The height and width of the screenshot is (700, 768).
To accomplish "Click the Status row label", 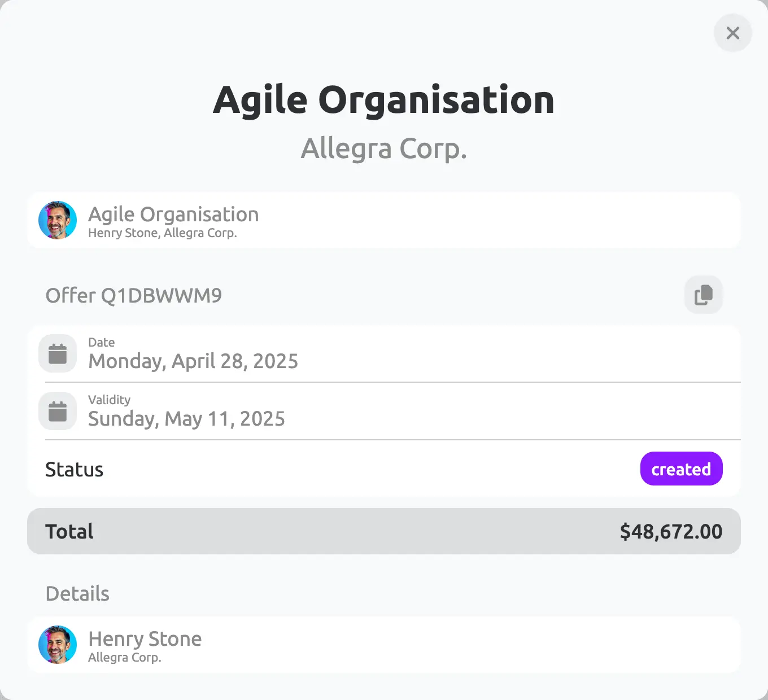I will [x=74, y=470].
